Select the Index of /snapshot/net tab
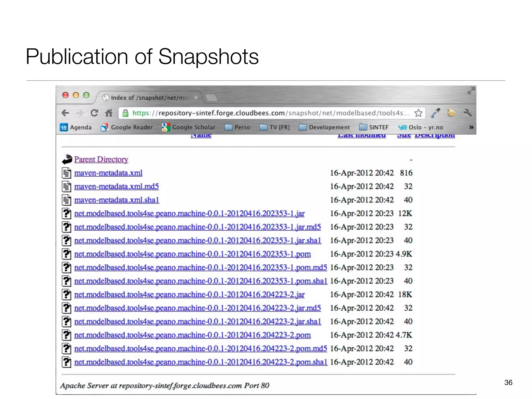This screenshot has height=399, width=532. [x=149, y=98]
